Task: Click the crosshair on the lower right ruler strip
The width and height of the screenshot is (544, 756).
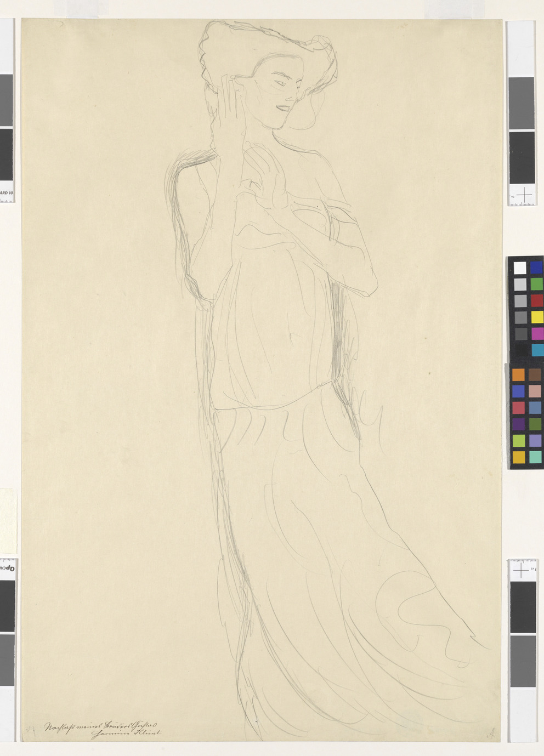Action: click(520, 570)
